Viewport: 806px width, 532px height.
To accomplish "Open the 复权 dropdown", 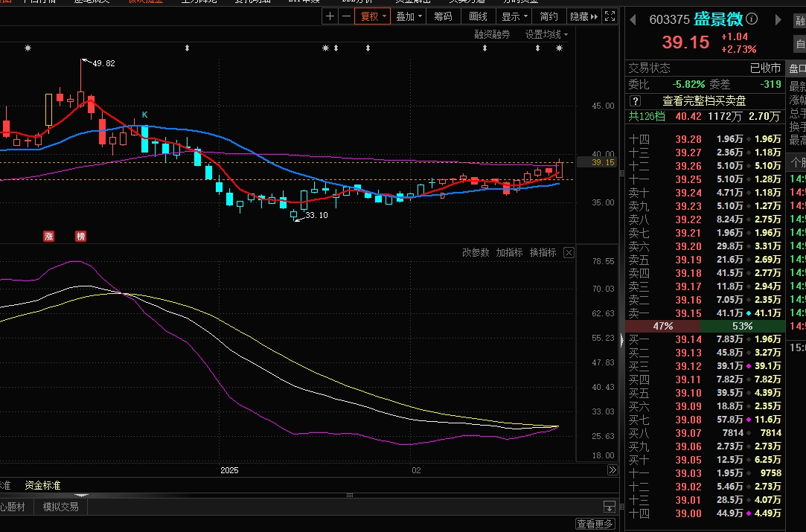I will [x=373, y=16].
